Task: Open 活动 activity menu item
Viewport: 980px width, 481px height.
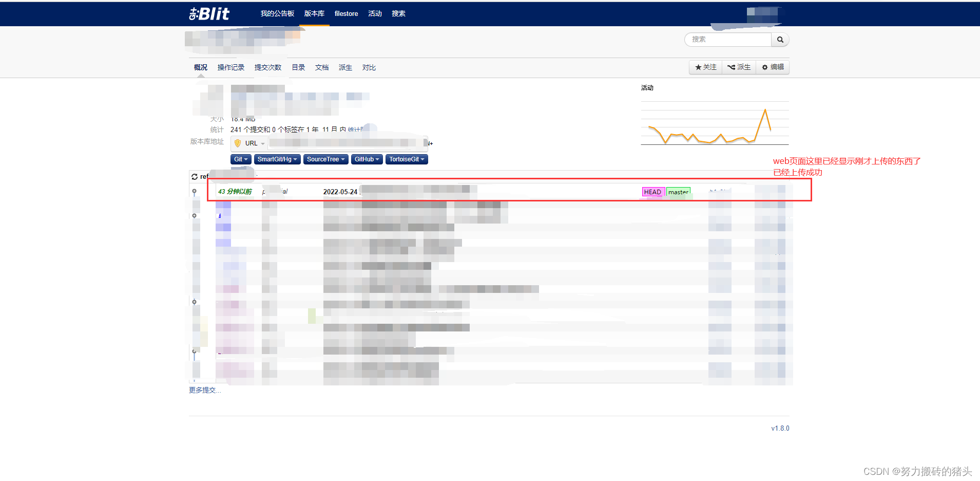Action: click(x=375, y=14)
